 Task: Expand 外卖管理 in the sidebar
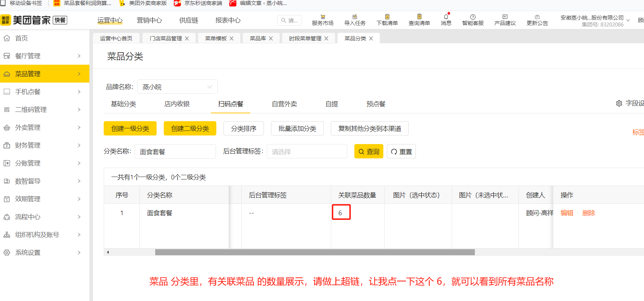pyautogui.click(x=44, y=128)
